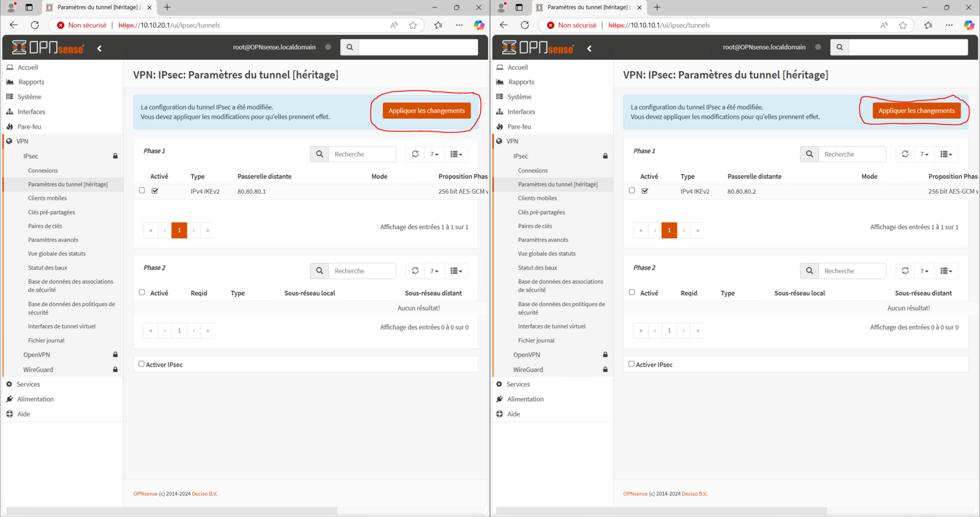The image size is (980, 517).
Task: Select the 80.80.80.2 Phase 1 row checkbox
Action: pyautogui.click(x=632, y=191)
